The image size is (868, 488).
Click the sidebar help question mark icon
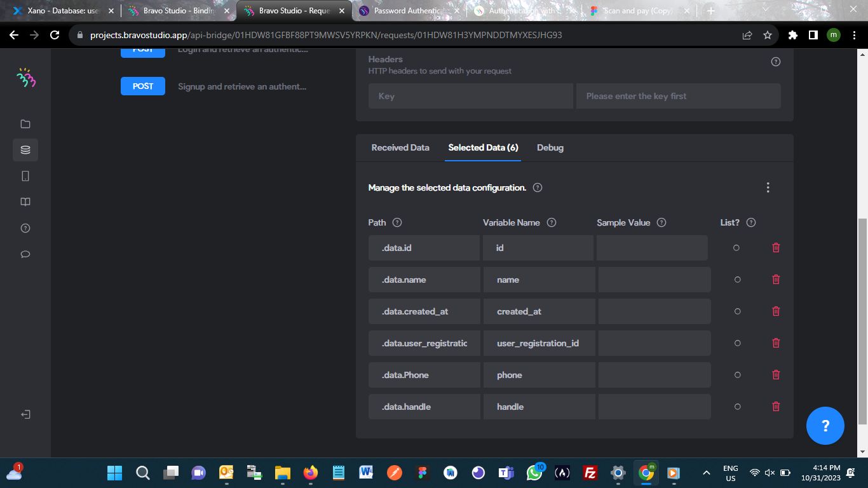coord(25,228)
